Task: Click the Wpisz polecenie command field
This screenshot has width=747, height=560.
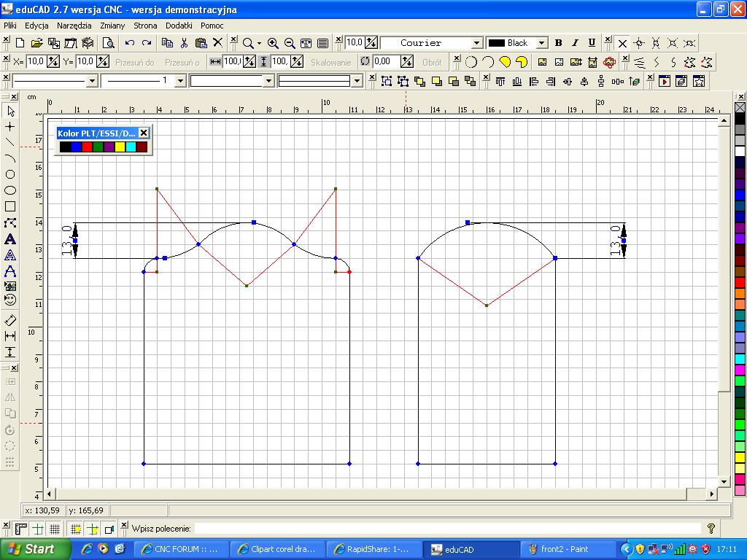Action: [448, 529]
